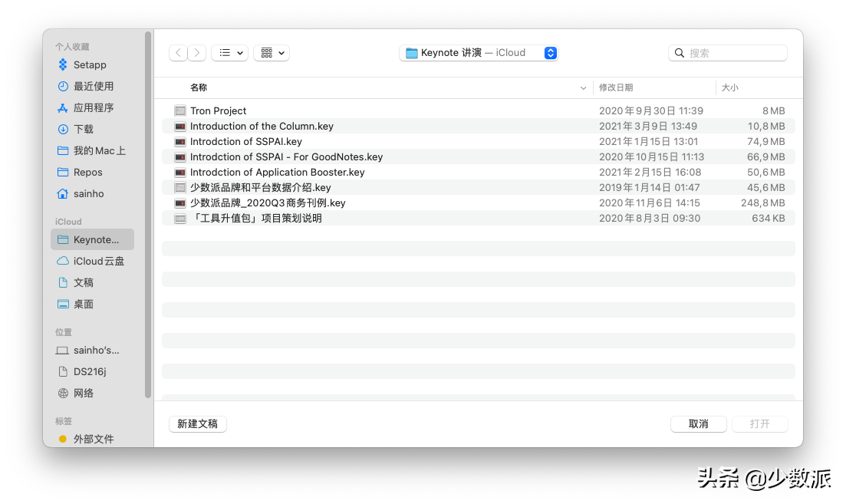Select 少数派品牌和平台数据介绍.key file name

click(x=261, y=188)
